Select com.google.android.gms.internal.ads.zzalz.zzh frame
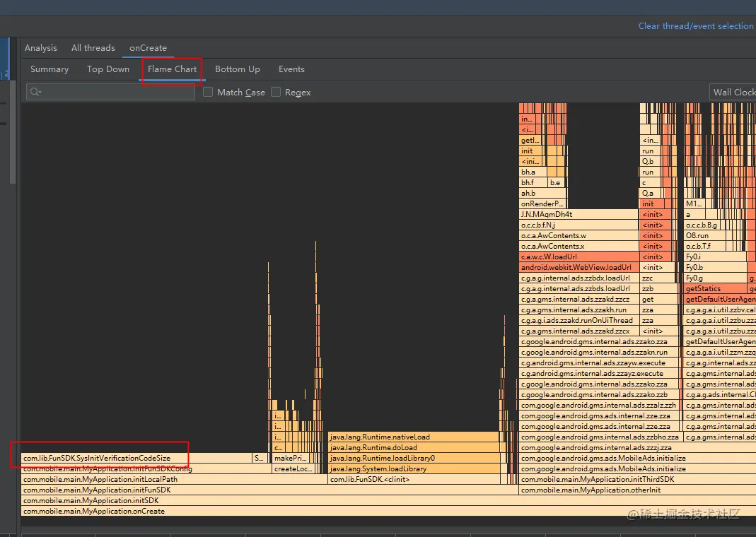 pyautogui.click(x=599, y=405)
